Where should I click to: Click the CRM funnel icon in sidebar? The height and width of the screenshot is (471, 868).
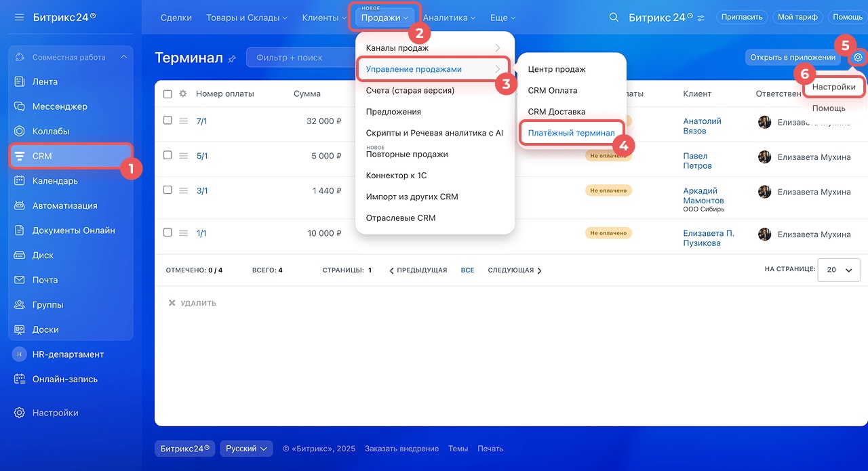20,156
